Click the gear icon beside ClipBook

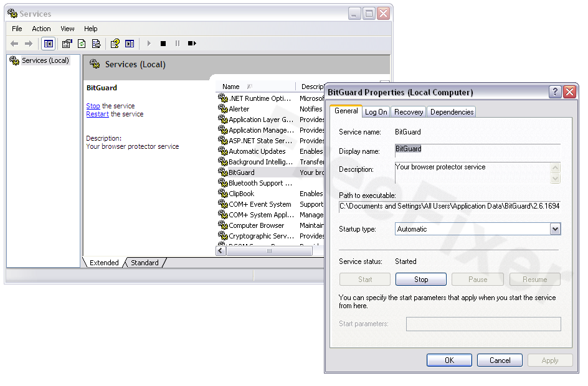point(223,194)
